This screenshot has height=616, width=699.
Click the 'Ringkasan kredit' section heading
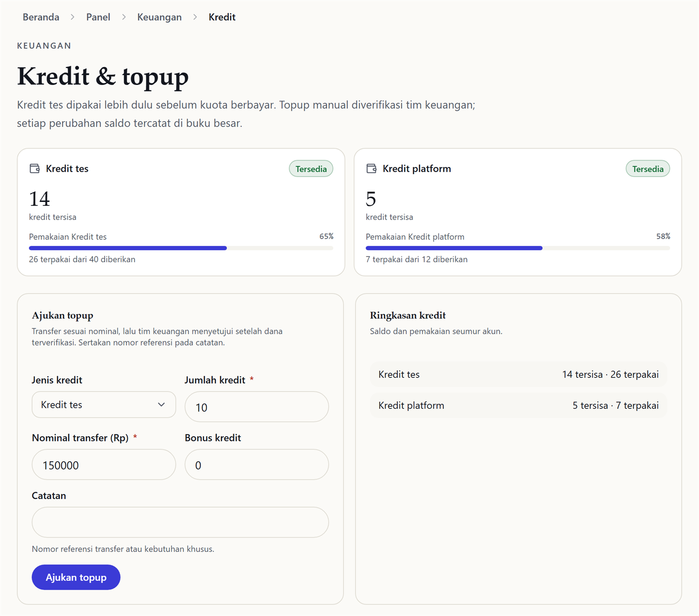408,316
